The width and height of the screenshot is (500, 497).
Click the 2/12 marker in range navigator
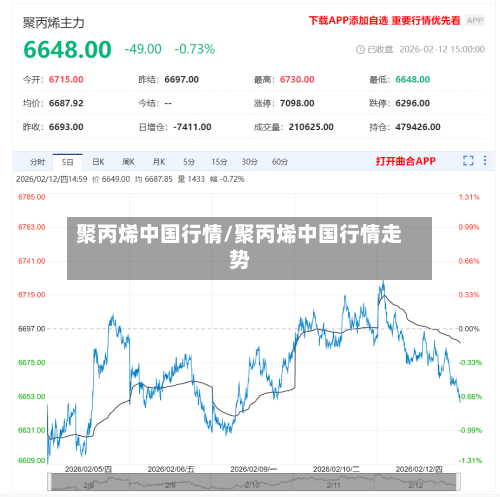[416, 485]
